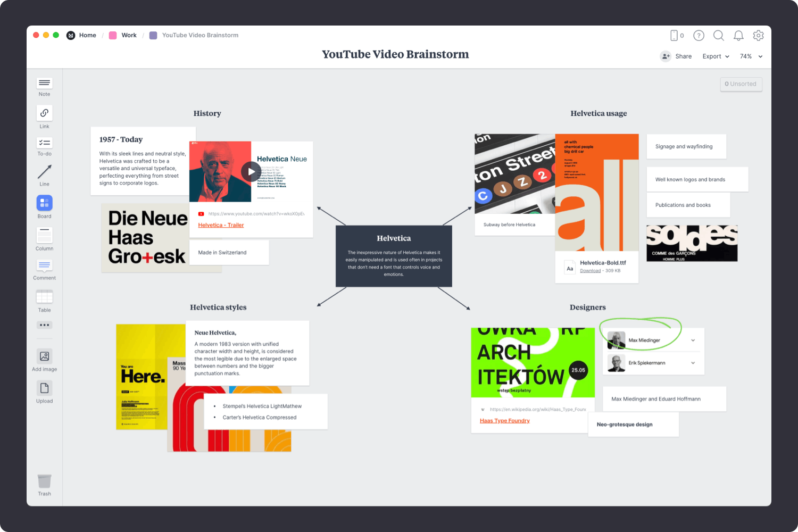Open the Haas Type Foundry link
Image resolution: width=798 pixels, height=532 pixels.
tap(505, 421)
